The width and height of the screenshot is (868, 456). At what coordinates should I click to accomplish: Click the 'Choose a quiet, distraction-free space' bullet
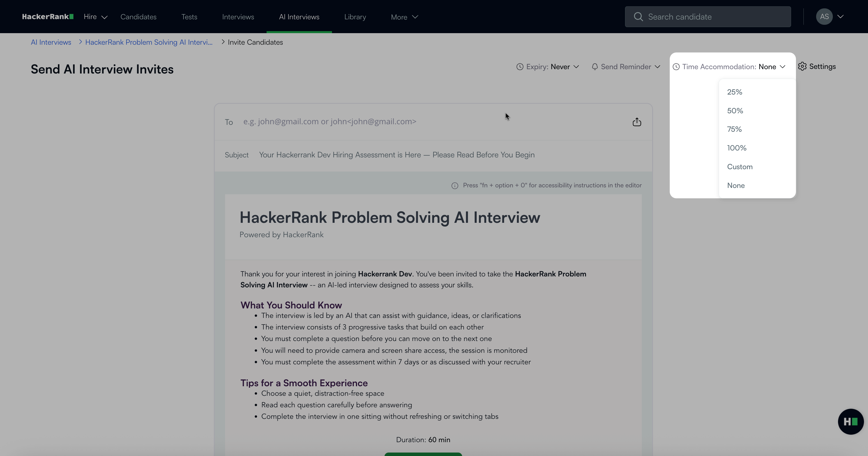pos(322,393)
